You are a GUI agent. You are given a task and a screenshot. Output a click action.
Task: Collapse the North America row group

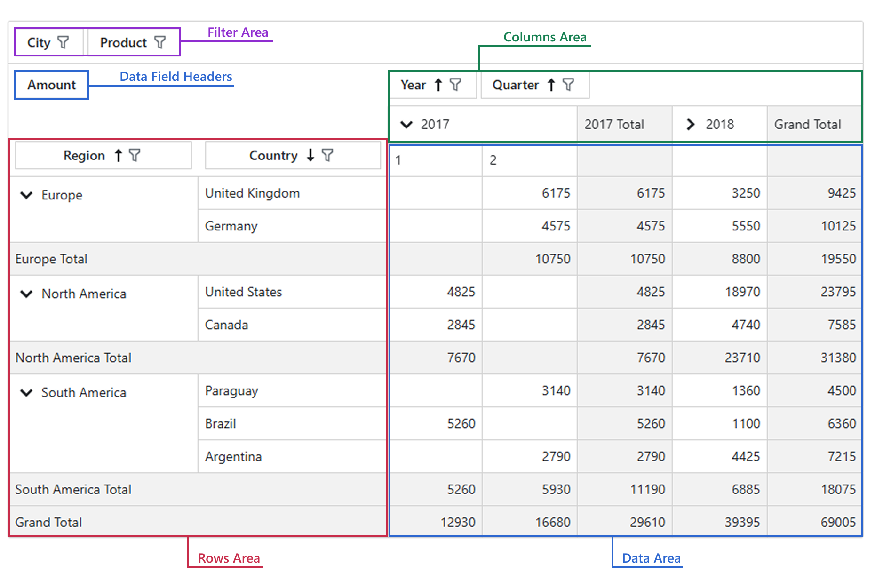[27, 294]
